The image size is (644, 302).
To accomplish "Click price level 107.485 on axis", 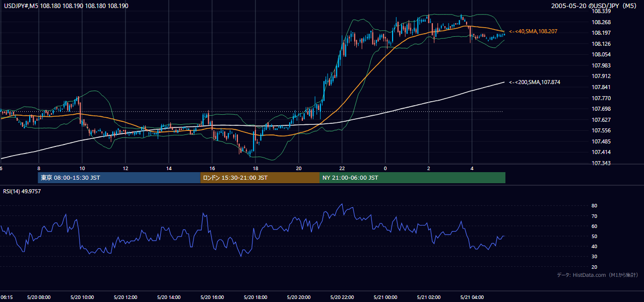I will [x=601, y=141].
